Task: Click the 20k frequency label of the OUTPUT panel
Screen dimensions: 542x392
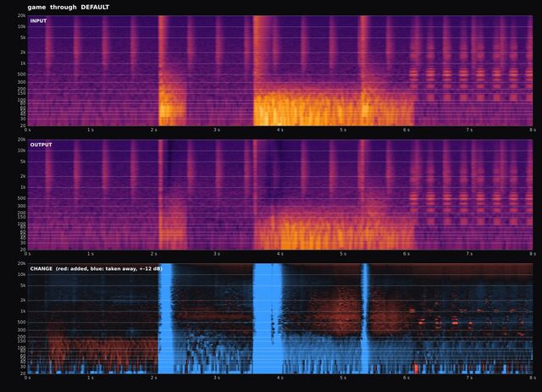Action: pos(22,140)
